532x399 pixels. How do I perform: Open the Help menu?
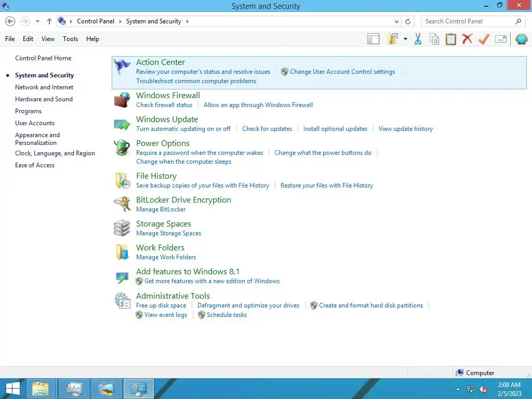(x=92, y=39)
